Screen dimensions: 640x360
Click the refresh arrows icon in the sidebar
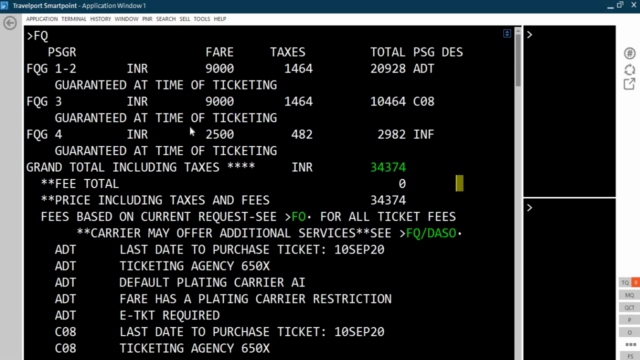(x=629, y=69)
